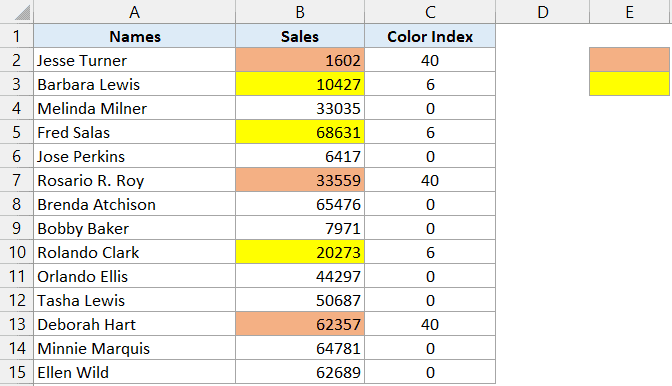Image resolution: width=672 pixels, height=386 pixels.
Task: Click color index 0 for Ellen Wild
Action: pyautogui.click(x=430, y=371)
